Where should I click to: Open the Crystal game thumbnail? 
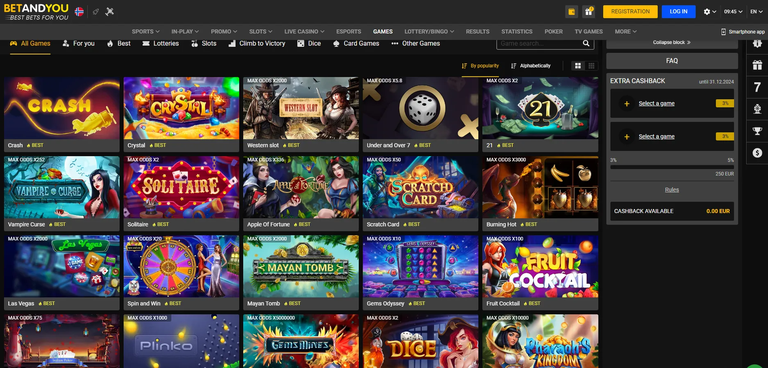click(x=181, y=108)
